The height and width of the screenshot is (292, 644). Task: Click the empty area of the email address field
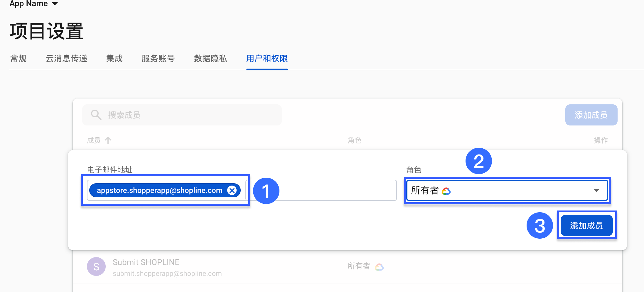(x=321, y=190)
